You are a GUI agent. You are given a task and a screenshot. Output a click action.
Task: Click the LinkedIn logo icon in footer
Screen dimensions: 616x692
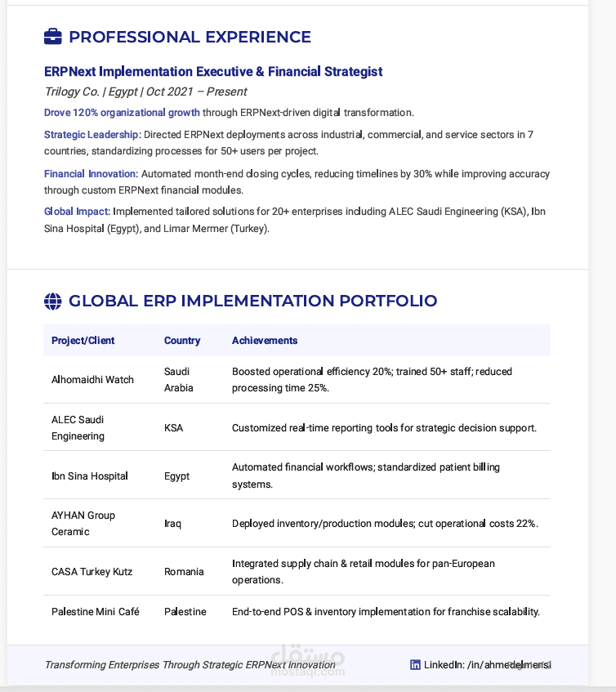coord(415,665)
